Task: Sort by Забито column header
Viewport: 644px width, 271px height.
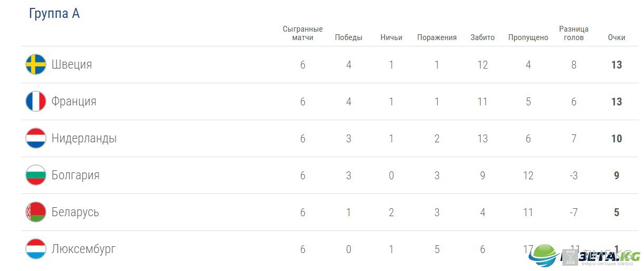Action: click(483, 37)
